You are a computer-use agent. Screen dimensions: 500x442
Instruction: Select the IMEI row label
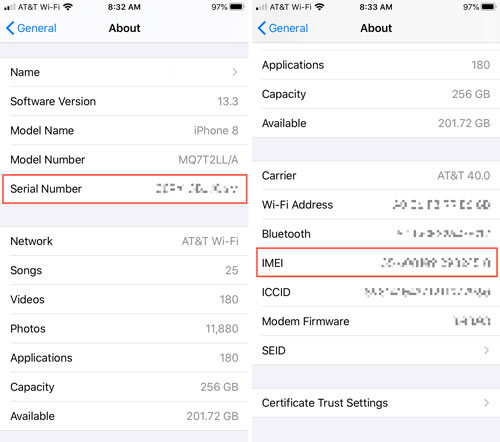pyautogui.click(x=272, y=263)
